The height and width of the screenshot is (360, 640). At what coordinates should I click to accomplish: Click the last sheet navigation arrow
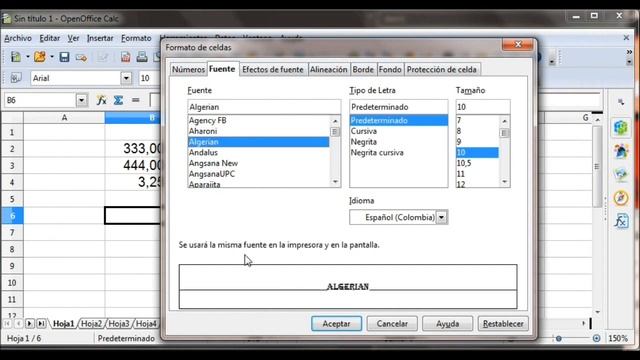(41, 324)
